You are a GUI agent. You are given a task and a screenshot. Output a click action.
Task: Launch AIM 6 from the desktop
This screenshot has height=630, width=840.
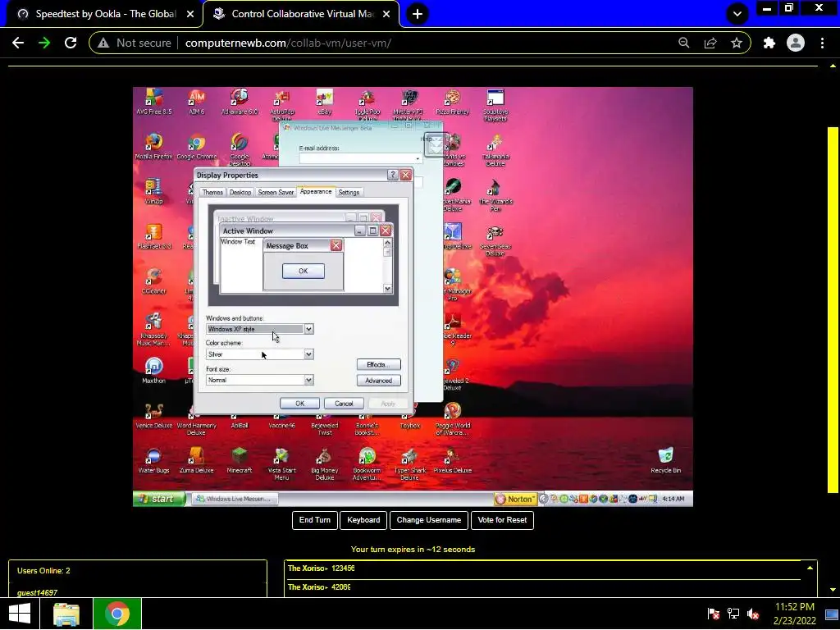[x=197, y=102]
